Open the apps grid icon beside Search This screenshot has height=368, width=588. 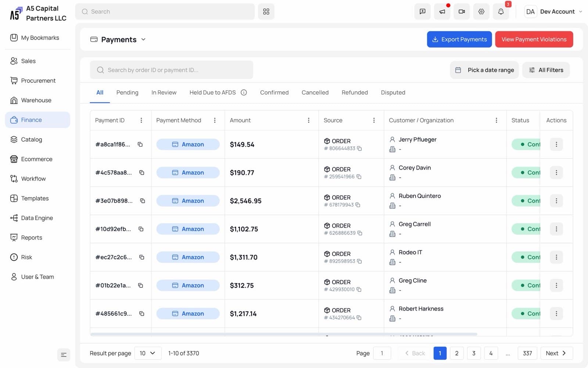(x=266, y=12)
